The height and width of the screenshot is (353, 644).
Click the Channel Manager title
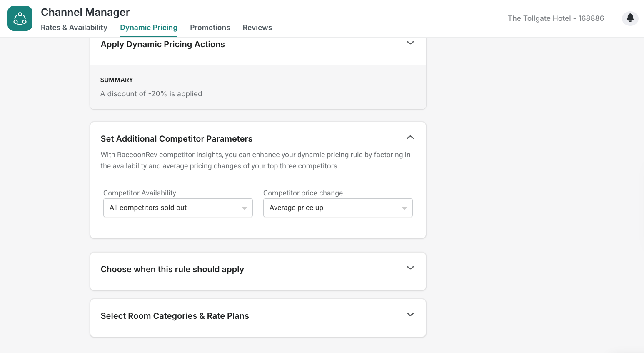pos(85,13)
